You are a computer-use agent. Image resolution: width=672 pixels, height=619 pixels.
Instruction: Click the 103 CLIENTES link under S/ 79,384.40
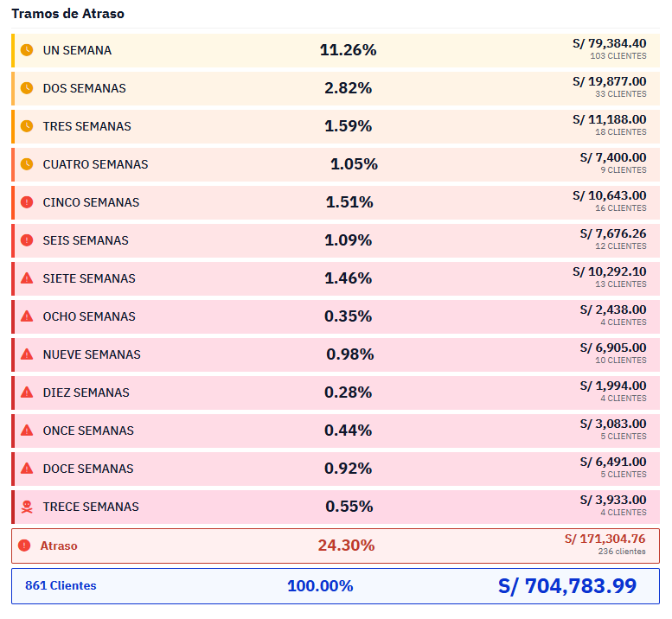pyautogui.click(x=618, y=56)
